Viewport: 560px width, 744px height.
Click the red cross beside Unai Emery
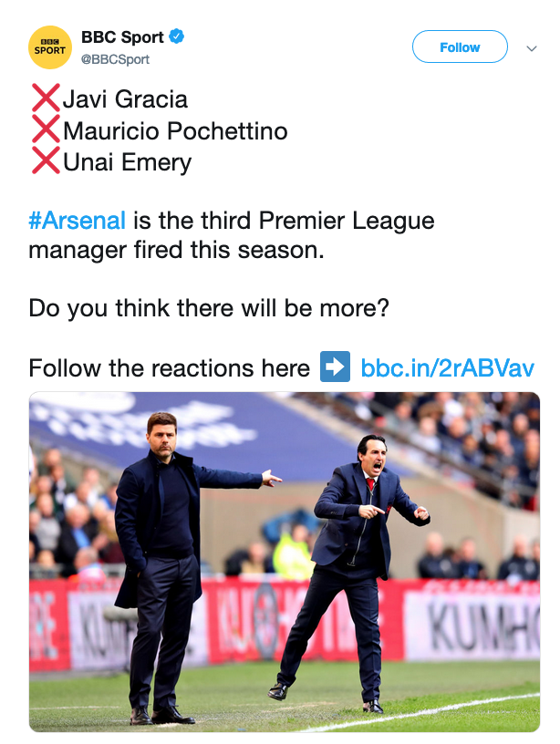click(45, 162)
